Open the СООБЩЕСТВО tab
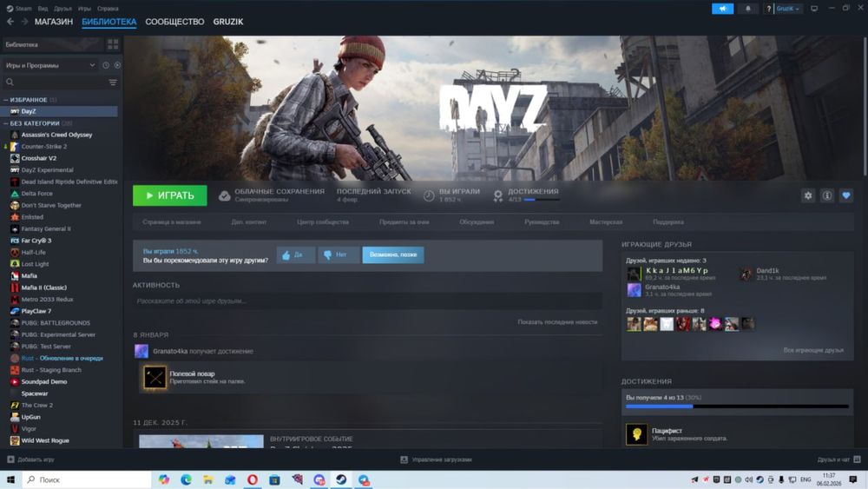Screen dimensions: 868x489 point(174,22)
